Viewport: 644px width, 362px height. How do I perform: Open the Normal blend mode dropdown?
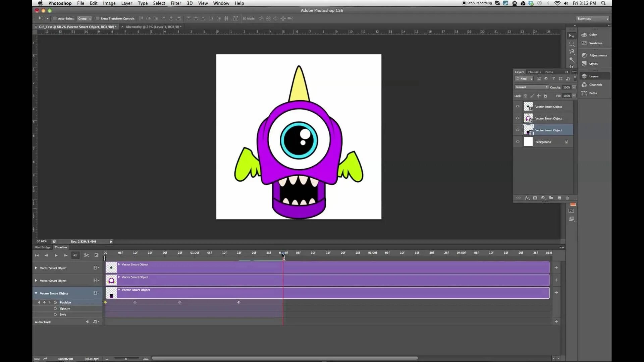pos(531,87)
